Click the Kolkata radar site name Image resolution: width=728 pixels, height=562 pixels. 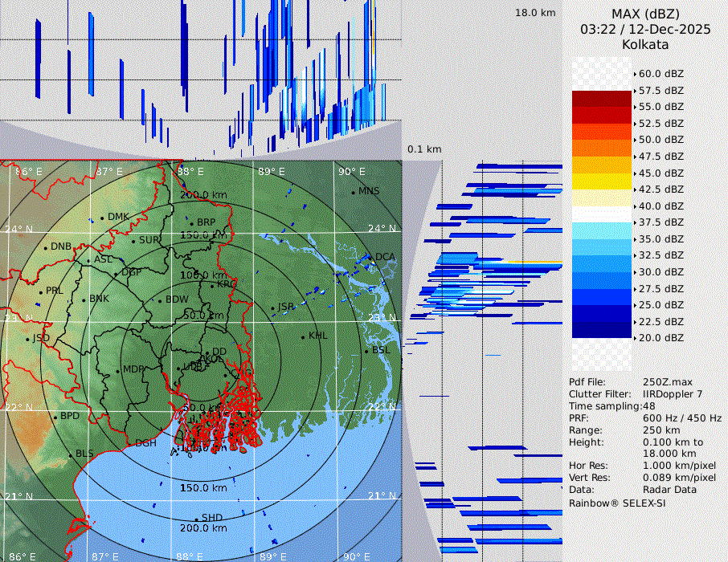pos(645,44)
